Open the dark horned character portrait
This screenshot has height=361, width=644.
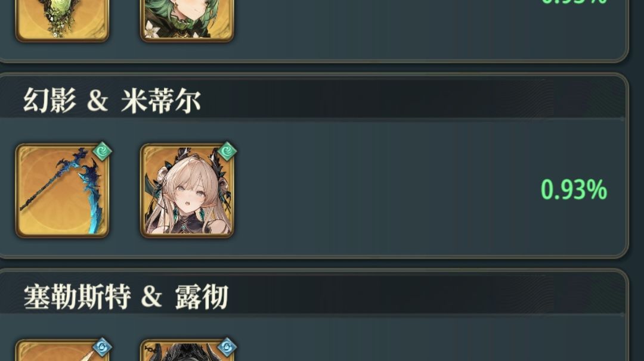(x=187, y=350)
